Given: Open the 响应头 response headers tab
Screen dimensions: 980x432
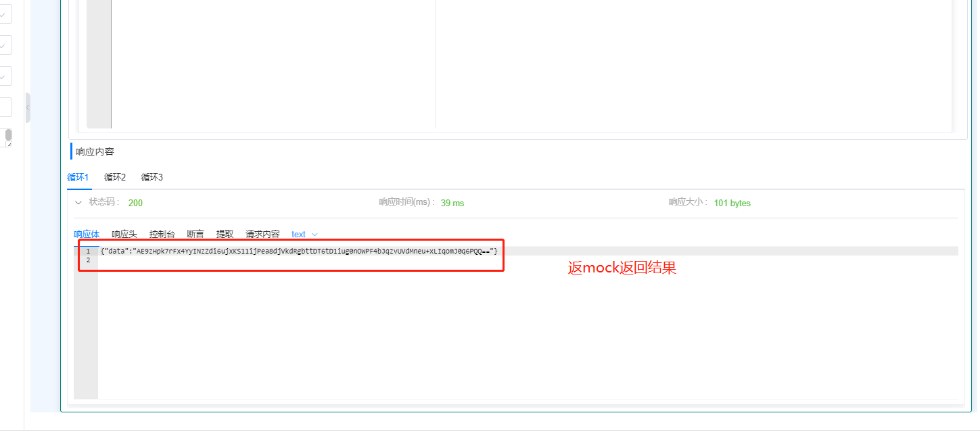Looking at the screenshot, I should (124, 234).
